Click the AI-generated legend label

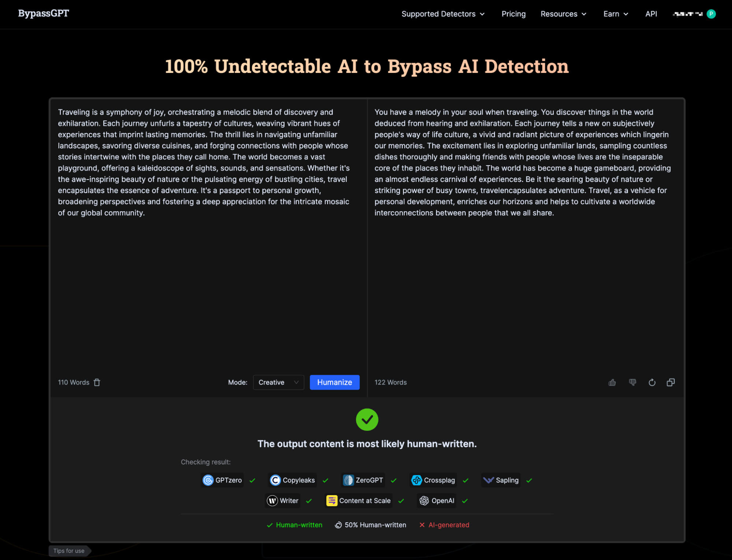(449, 525)
